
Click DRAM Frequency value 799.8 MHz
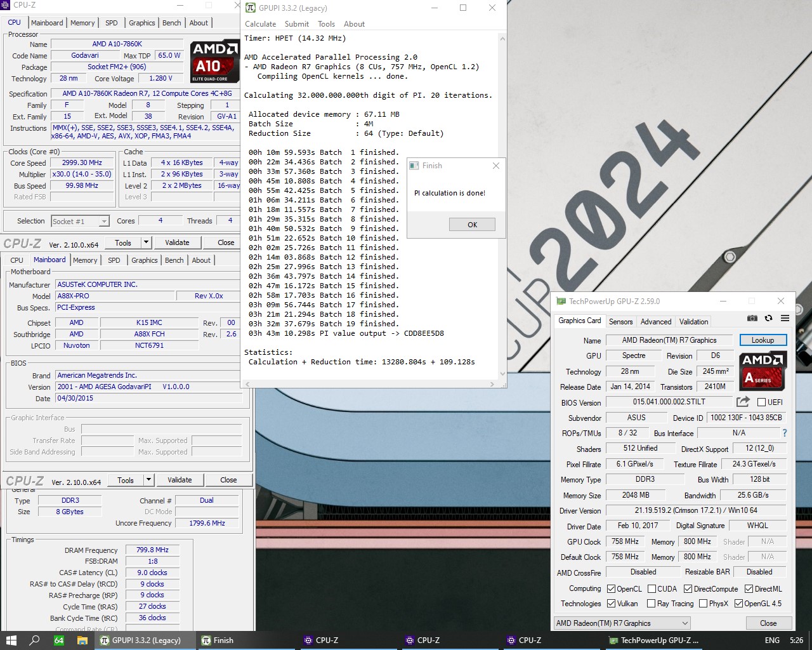[152, 550]
